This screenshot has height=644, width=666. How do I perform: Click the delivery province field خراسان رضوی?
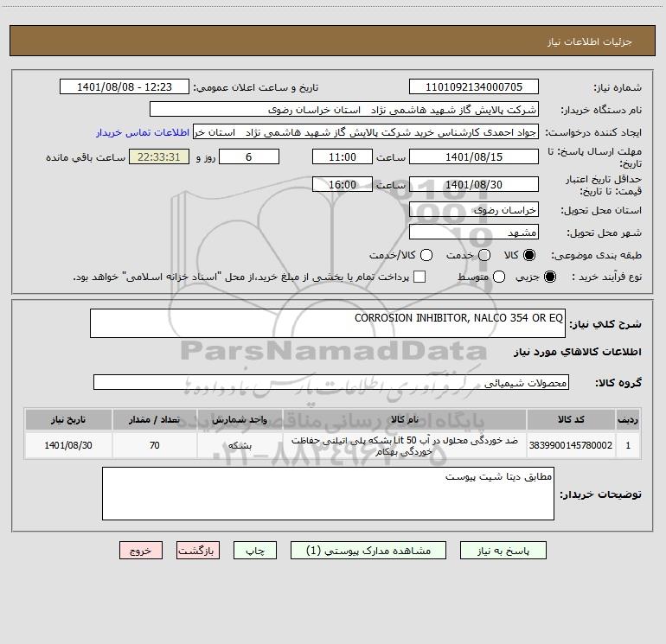474,210
